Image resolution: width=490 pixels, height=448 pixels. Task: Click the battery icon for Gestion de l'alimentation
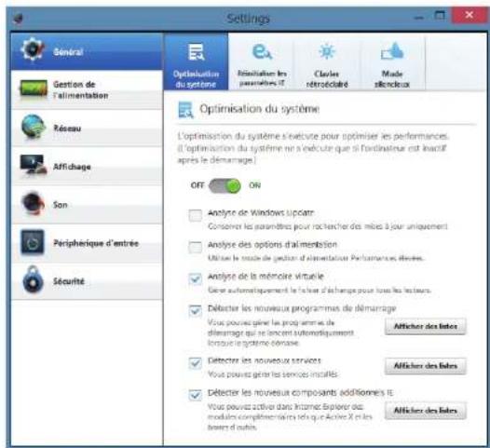click(x=34, y=88)
